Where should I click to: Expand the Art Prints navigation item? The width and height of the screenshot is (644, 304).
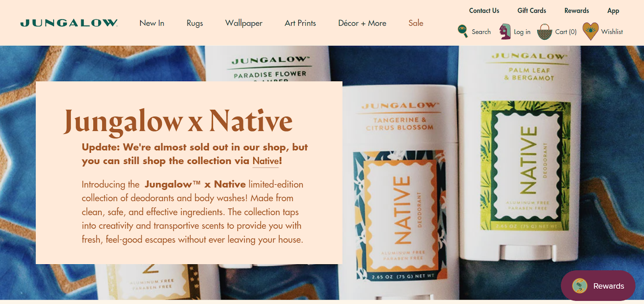(x=300, y=23)
